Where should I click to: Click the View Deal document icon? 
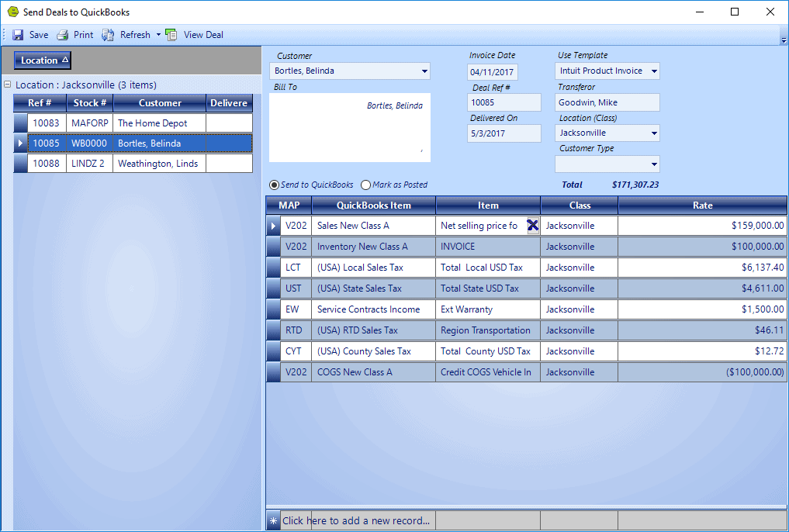click(171, 35)
